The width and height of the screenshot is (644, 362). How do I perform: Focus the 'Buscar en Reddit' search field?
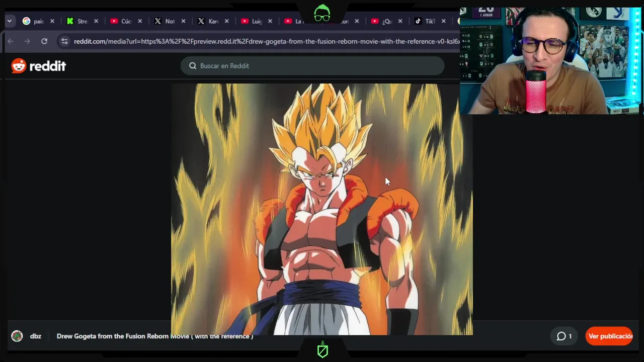coord(312,66)
